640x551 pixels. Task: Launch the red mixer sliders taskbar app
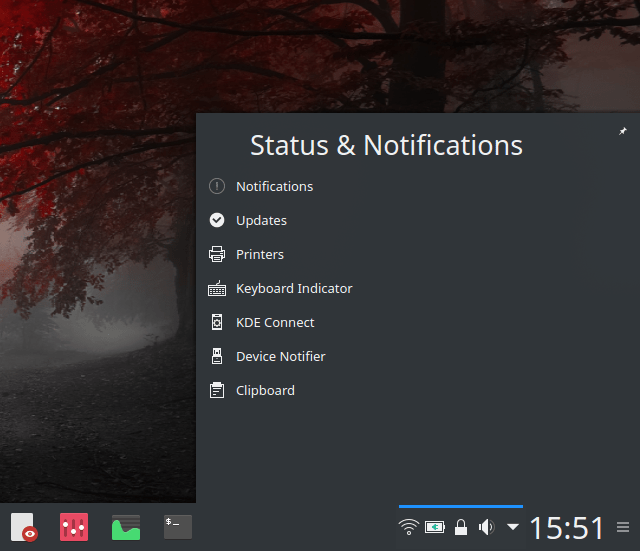click(x=74, y=527)
